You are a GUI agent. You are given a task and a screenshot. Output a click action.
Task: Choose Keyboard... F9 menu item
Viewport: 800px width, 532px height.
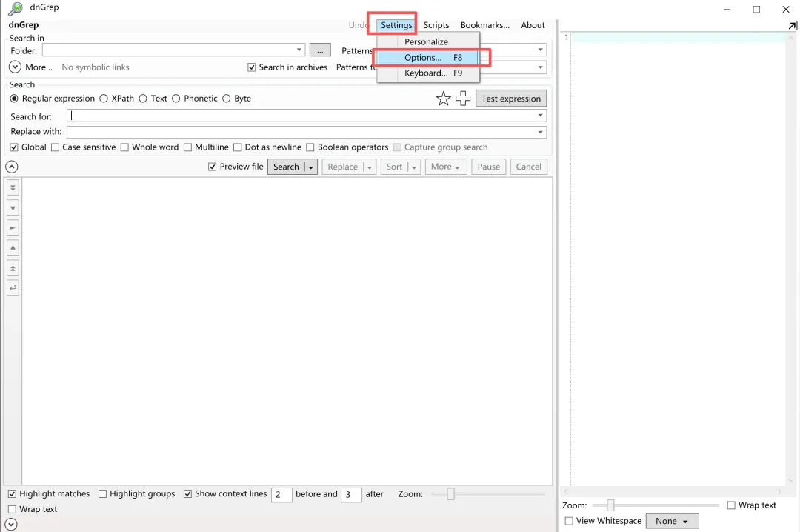pos(428,73)
